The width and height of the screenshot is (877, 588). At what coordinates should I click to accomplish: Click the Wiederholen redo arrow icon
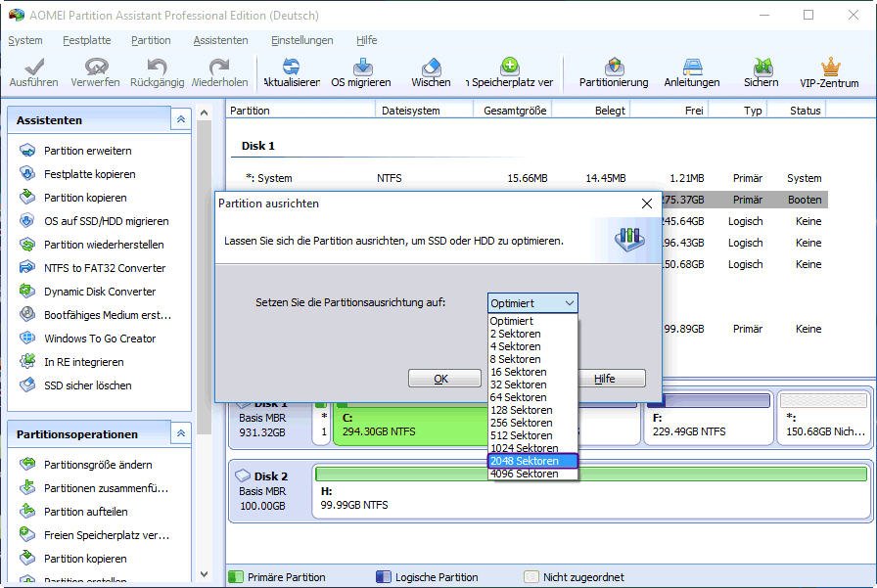point(219,68)
